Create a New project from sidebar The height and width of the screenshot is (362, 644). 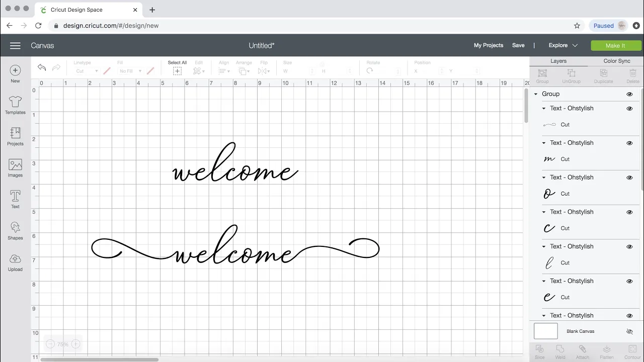[x=15, y=74]
